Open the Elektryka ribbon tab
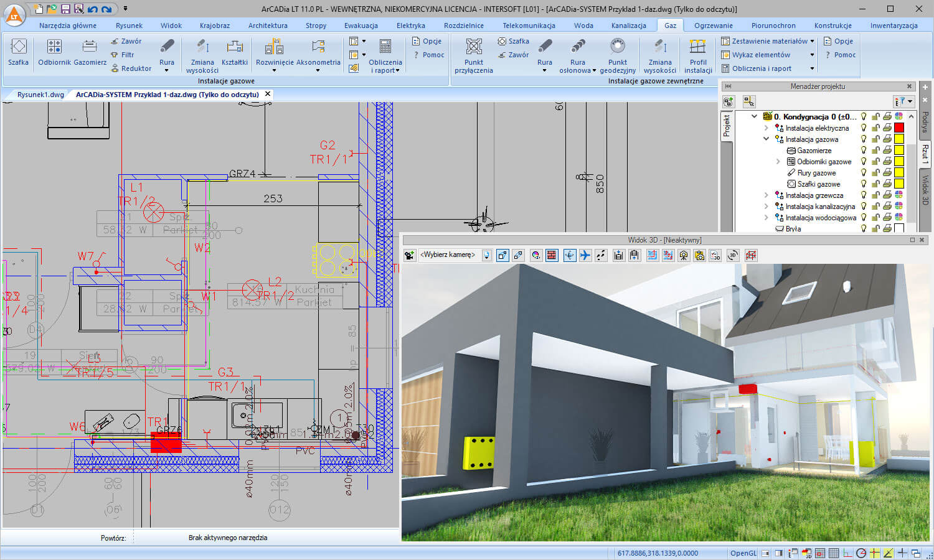The image size is (934, 560). coord(411,26)
